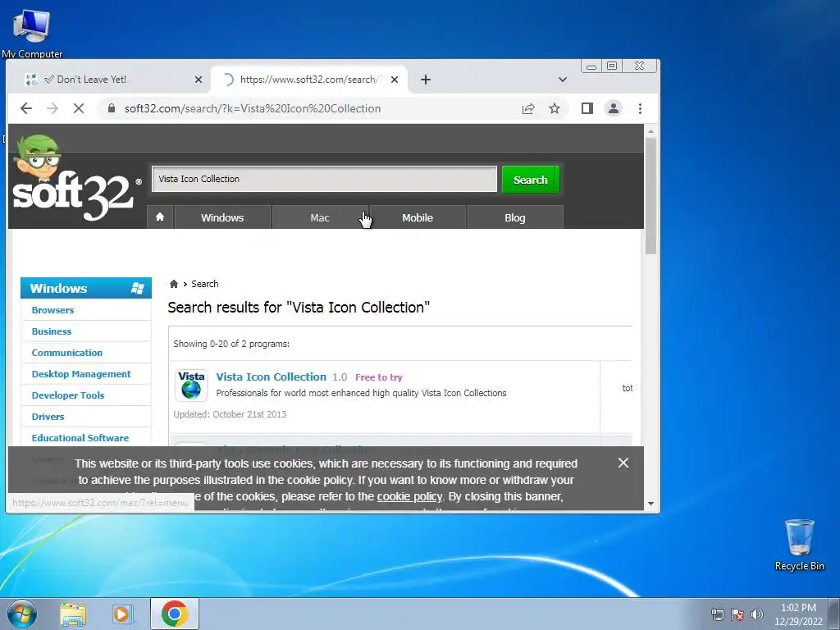The image size is (840, 630).
Task: Click Chrome taskbar icon
Action: pos(175,614)
